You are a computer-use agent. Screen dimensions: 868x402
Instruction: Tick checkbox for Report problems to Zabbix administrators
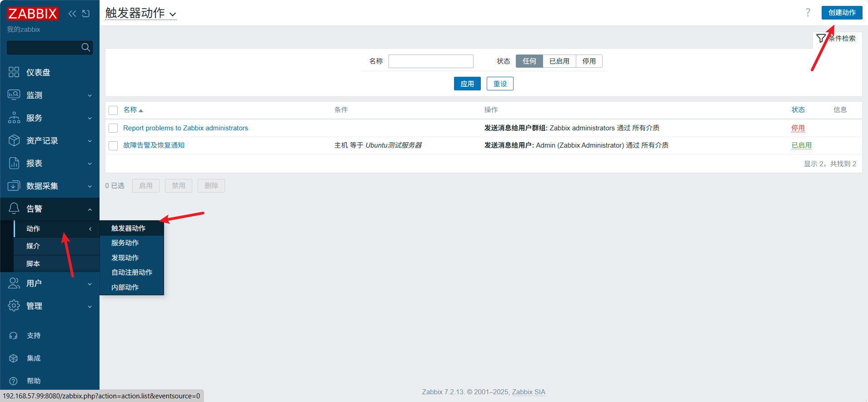(113, 128)
